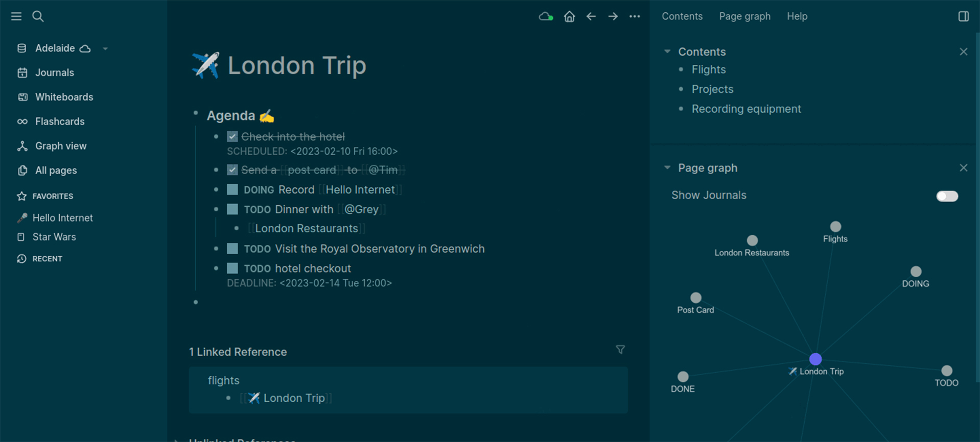The image size is (980, 442).
Task: Enable the Show Journals switch
Action: 947,196
